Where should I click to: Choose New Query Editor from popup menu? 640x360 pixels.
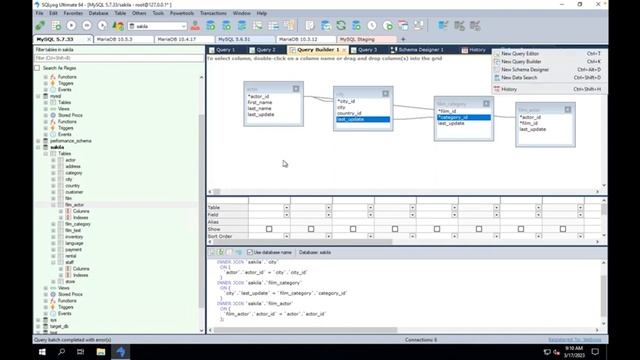[x=549, y=53]
